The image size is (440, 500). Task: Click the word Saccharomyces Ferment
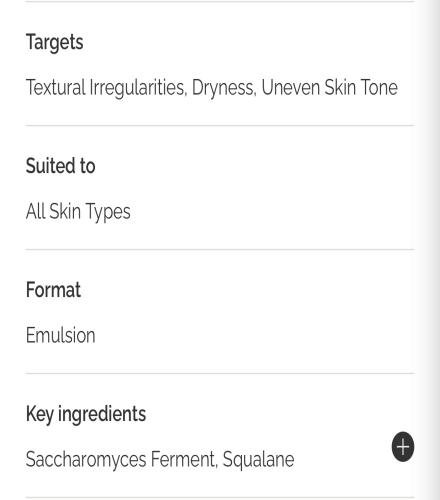(121, 459)
